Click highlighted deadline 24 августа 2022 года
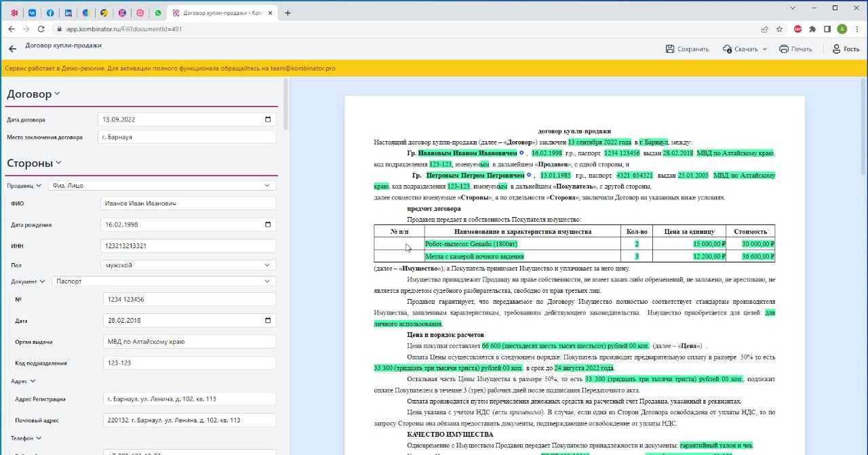 (x=584, y=368)
